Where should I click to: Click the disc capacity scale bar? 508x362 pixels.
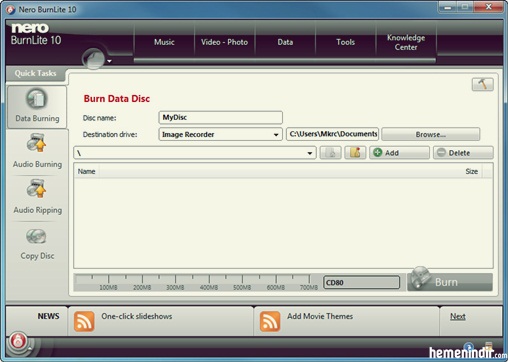(196, 282)
